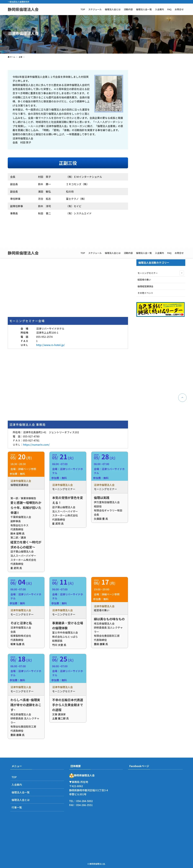Click the モーニングセミナー会場 section heading
Image resolution: width=193 pixels, height=868 pixels.
(x=68, y=321)
